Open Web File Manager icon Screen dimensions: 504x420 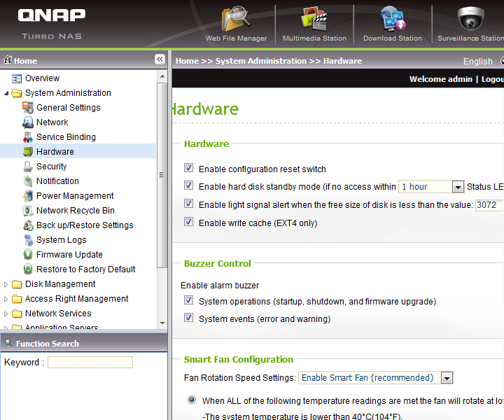[236, 20]
